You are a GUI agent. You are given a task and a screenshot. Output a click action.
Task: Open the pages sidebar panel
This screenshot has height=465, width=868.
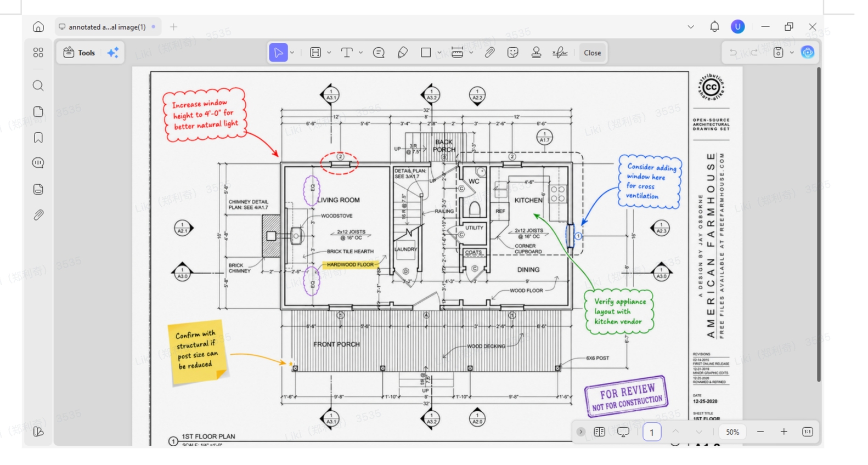tap(38, 111)
